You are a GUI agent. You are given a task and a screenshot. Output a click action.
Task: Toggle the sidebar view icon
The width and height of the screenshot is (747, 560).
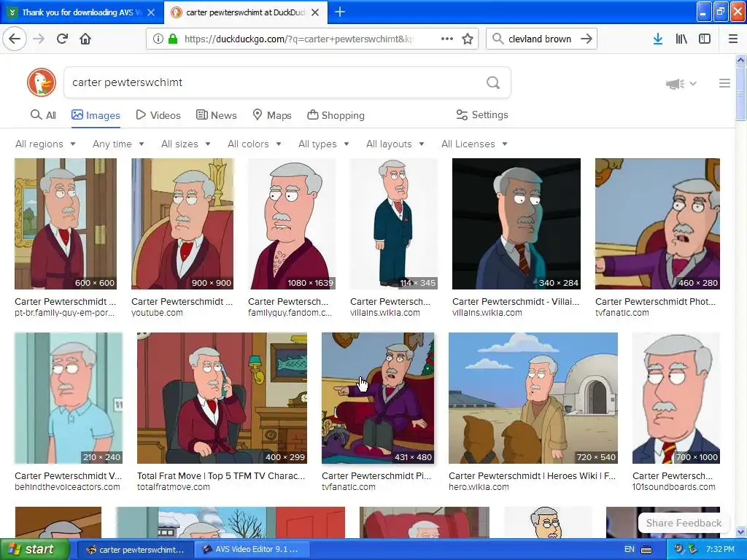click(x=705, y=39)
